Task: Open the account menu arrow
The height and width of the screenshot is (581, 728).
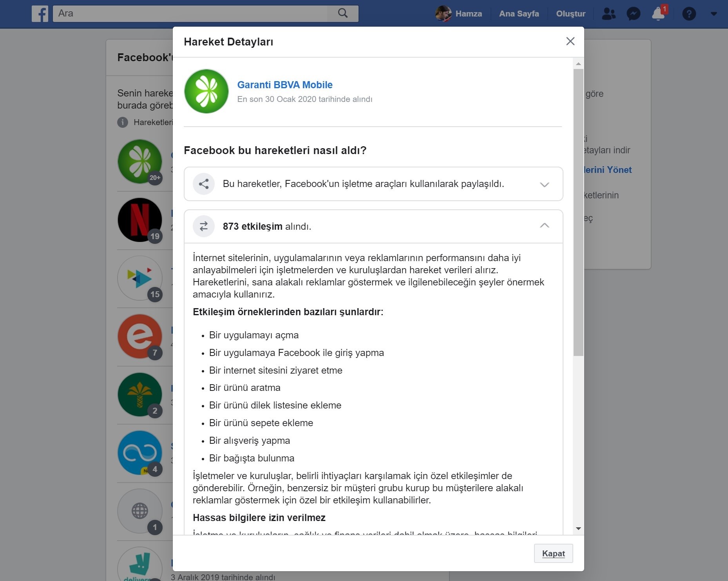Action: (714, 14)
